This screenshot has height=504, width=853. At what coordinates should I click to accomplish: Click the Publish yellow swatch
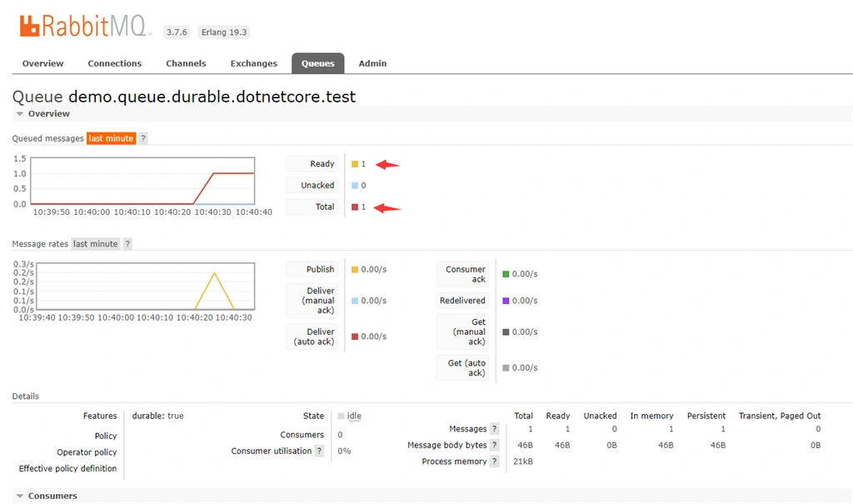355,269
